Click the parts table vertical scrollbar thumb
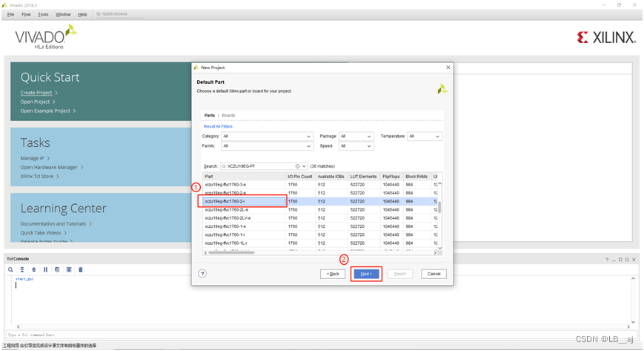Viewport: 644px width, 351px height. point(439,207)
